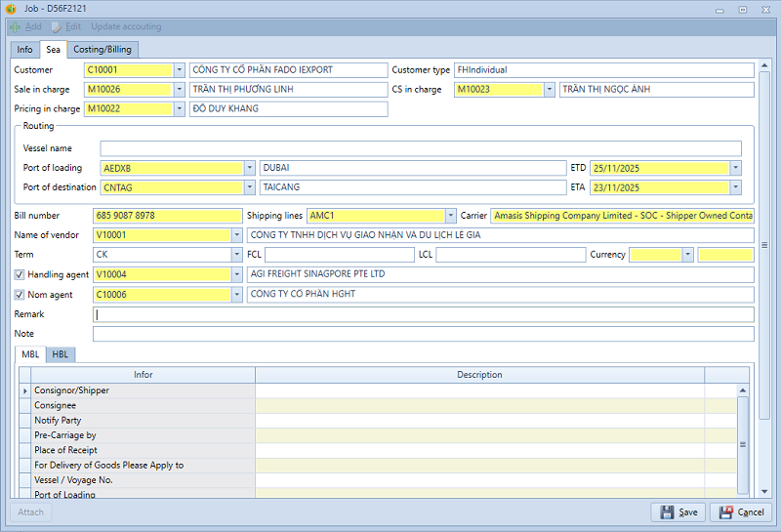Switch to the Info tab
The height and width of the screenshot is (532, 781).
(x=24, y=49)
